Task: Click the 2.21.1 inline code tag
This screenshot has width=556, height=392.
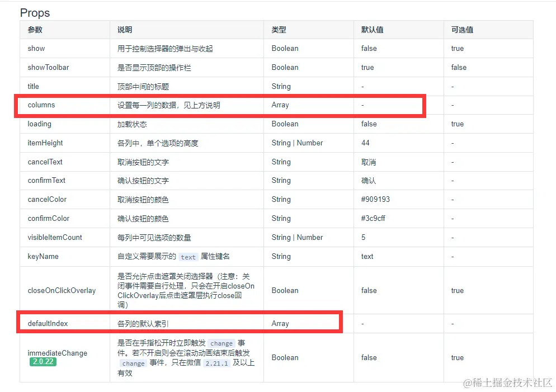Action: (x=216, y=363)
